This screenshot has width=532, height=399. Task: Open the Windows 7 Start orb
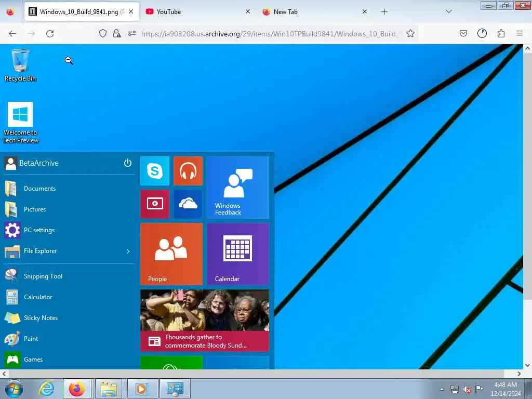14,389
